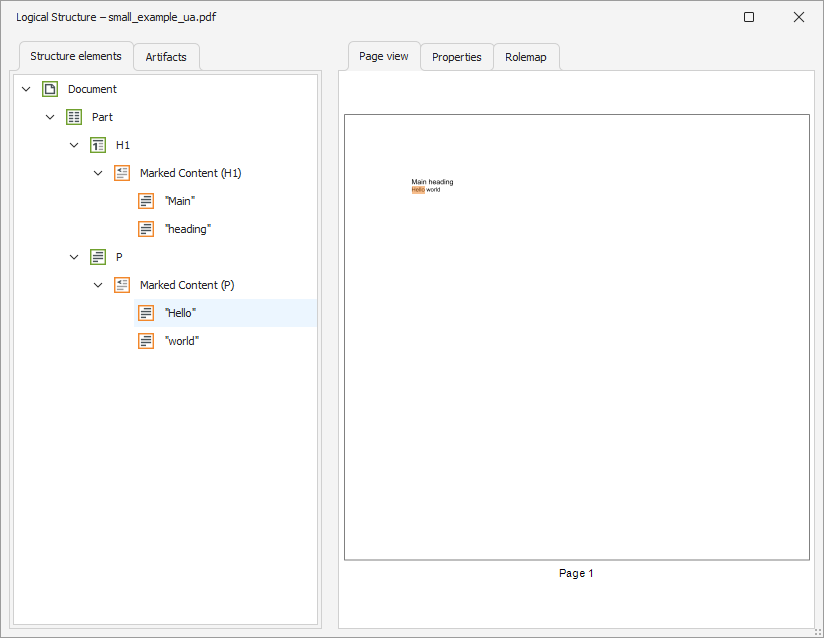This screenshot has height=638, width=824.
Task: Click the icon beside "Main" text item
Action: (146, 201)
